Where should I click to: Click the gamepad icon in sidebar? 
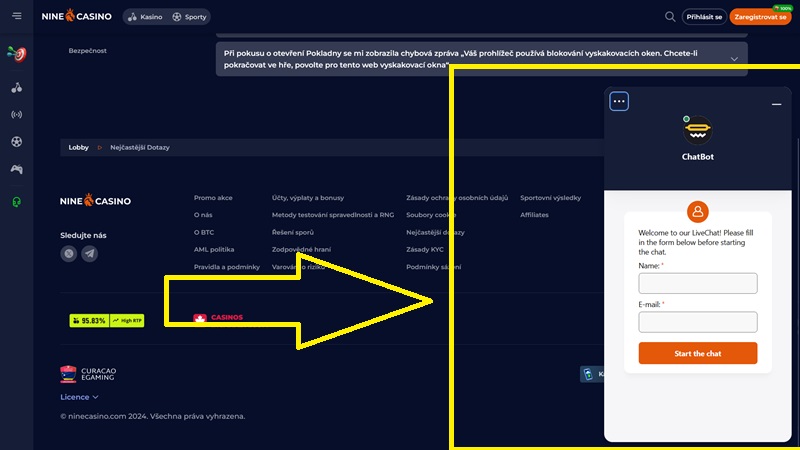click(16, 169)
